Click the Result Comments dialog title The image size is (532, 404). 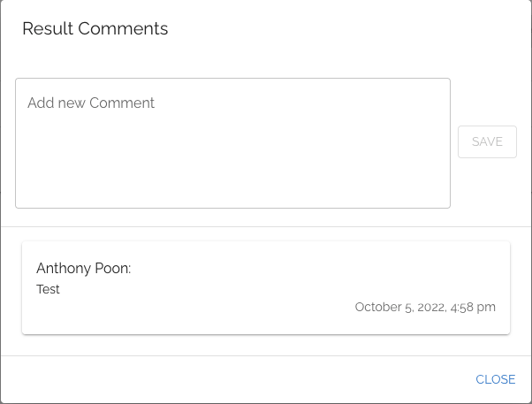(x=95, y=28)
